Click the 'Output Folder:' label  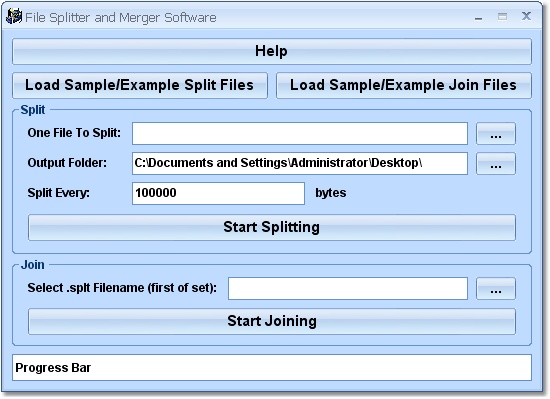(67, 163)
